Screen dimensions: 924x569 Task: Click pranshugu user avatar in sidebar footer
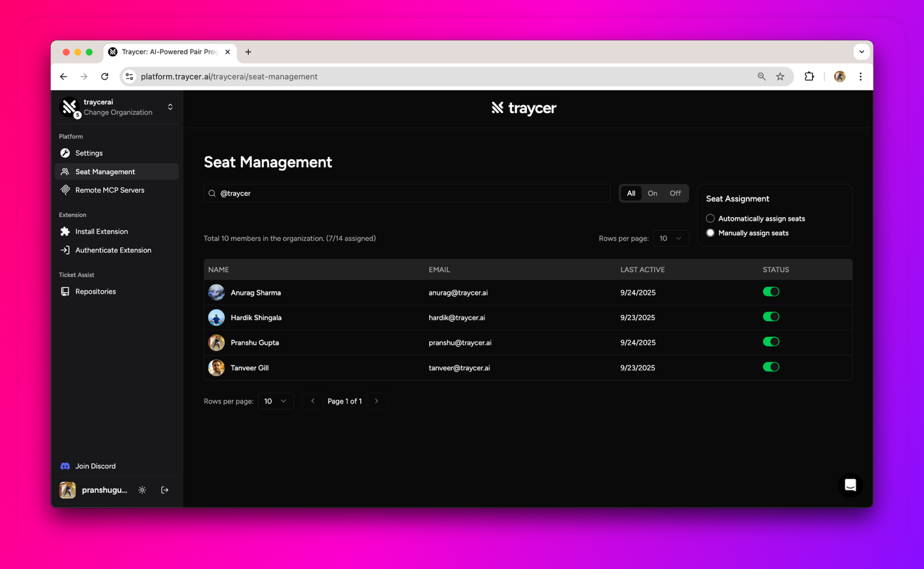coord(68,490)
